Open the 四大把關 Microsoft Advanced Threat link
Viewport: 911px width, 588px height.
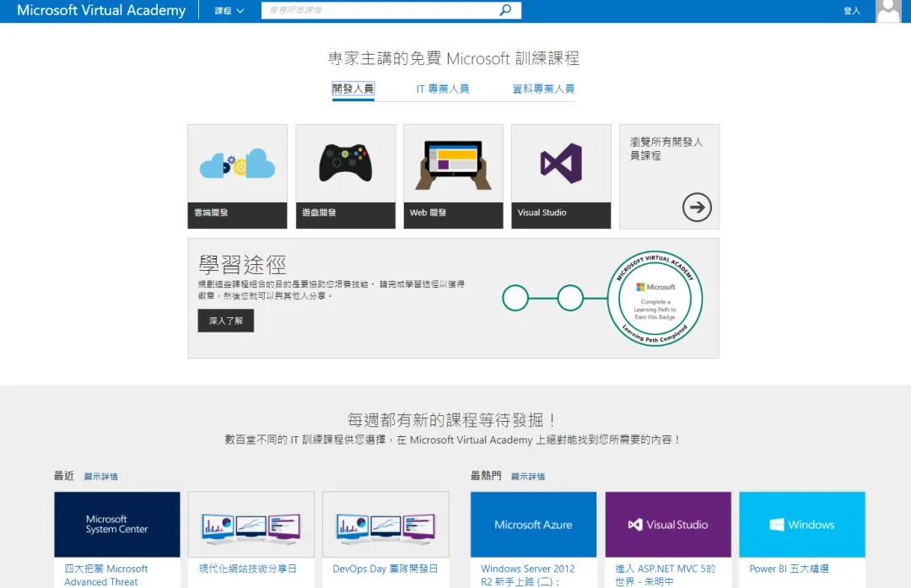[105, 575]
